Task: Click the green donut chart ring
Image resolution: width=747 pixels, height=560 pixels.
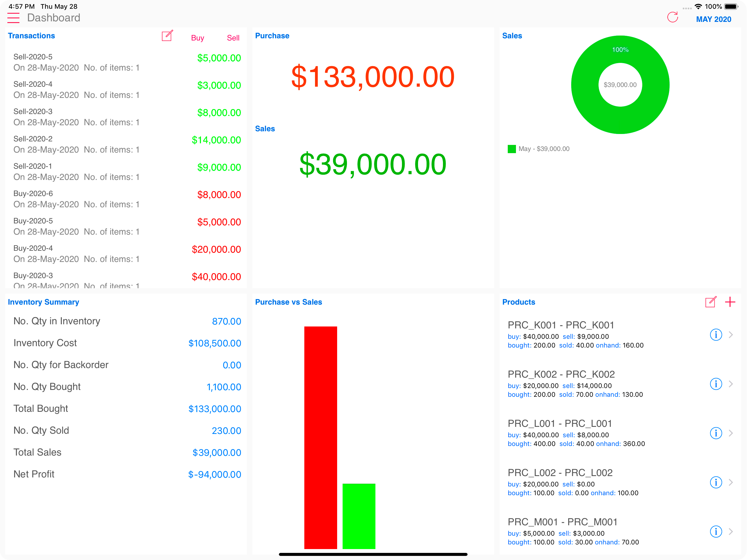Action: pos(584,85)
